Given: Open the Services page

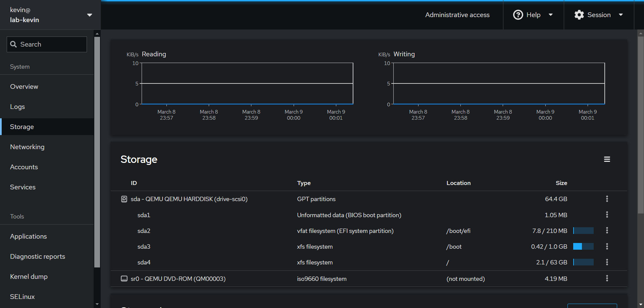Looking at the screenshot, I should [23, 187].
